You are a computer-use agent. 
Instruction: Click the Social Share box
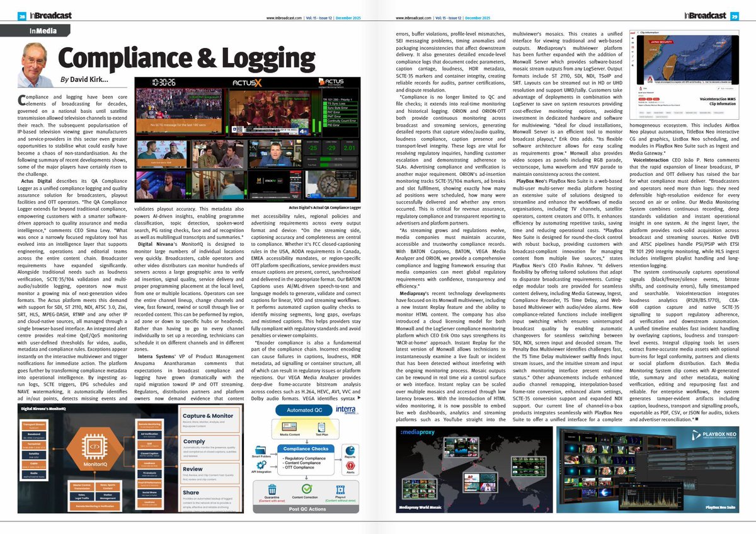click(149, 494)
